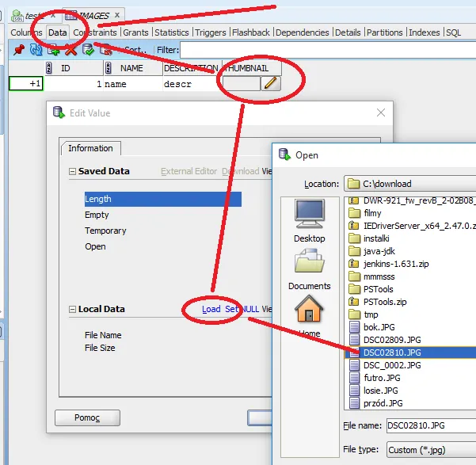Open the tmp folder
Screen dimensions: 476x465
371,314
